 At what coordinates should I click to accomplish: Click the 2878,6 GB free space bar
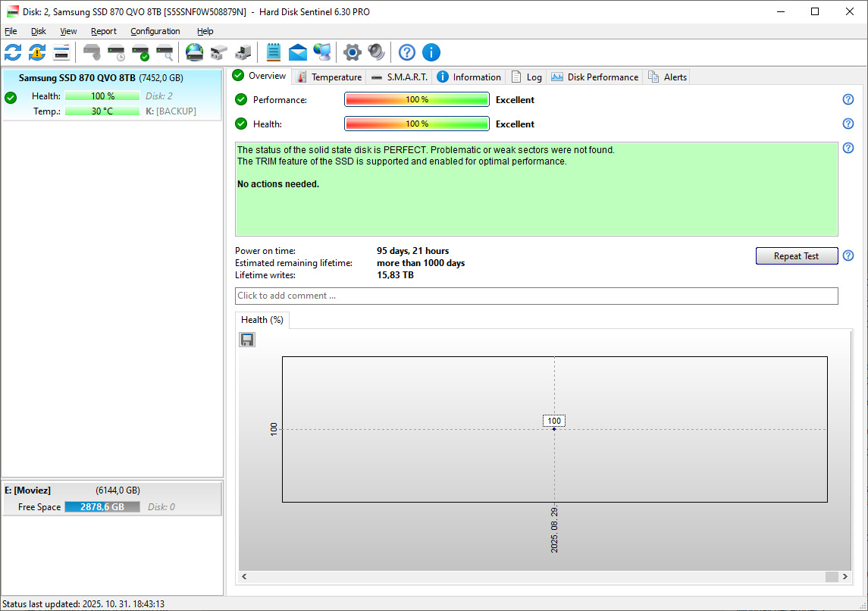pos(102,507)
